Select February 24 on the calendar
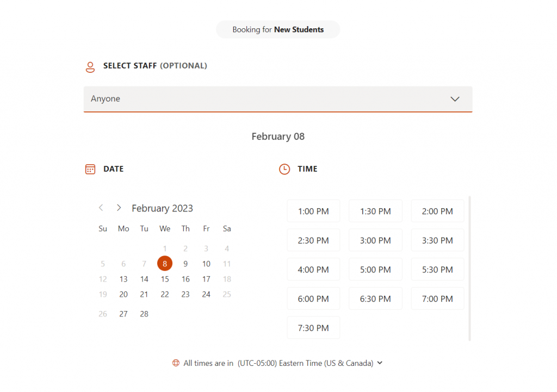Viewport: 557px width, 392px height. click(x=206, y=294)
